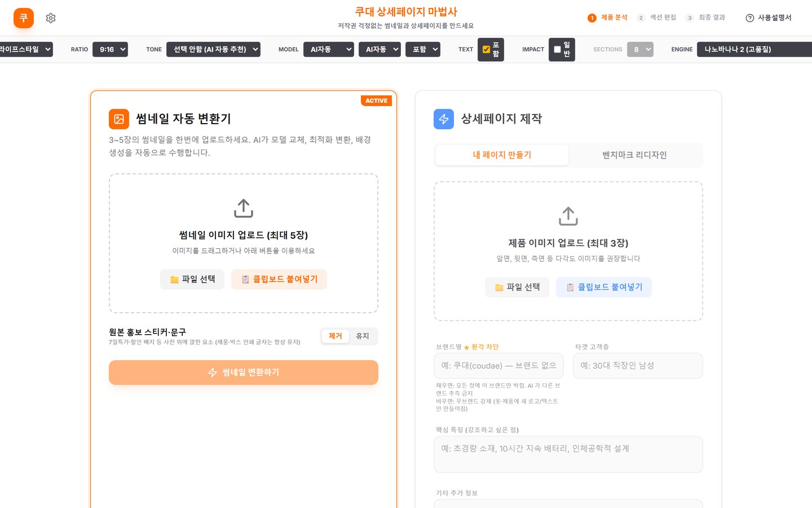
Task: Switch to 내 페이지 만들기 tab
Action: coord(502,155)
